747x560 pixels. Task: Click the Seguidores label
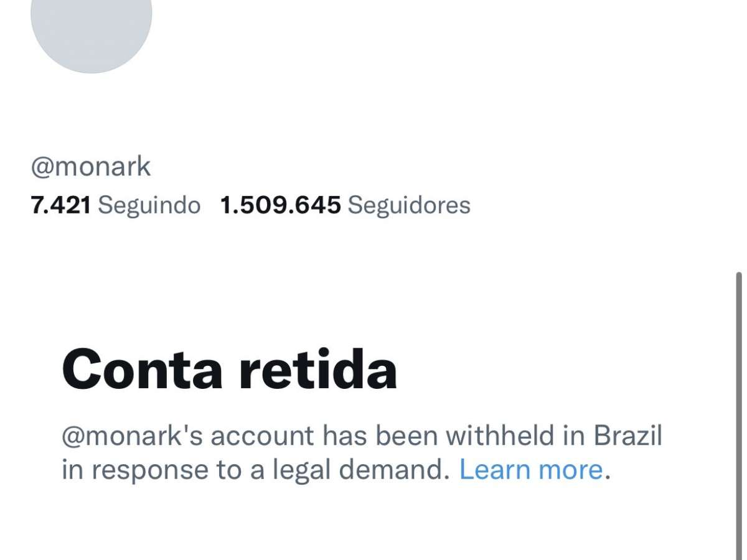click(x=409, y=205)
